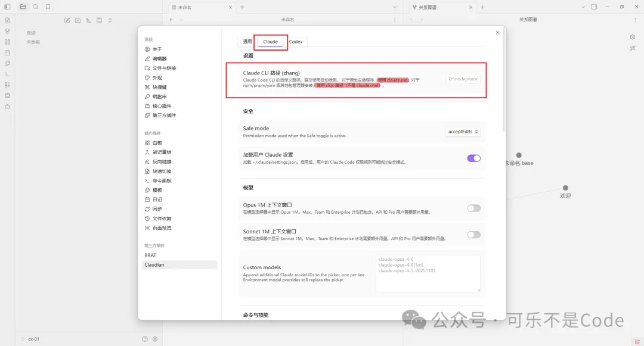Open the Claudian bot ribbon icon
Screen dimensions: 644x346
(x=7, y=106)
